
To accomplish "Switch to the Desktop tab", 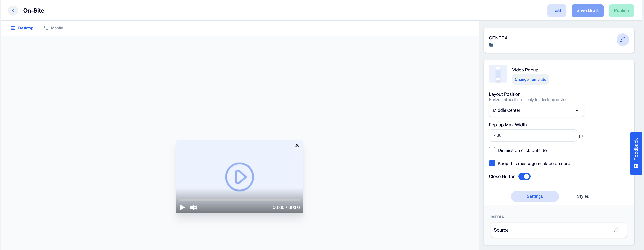I will point(22,28).
